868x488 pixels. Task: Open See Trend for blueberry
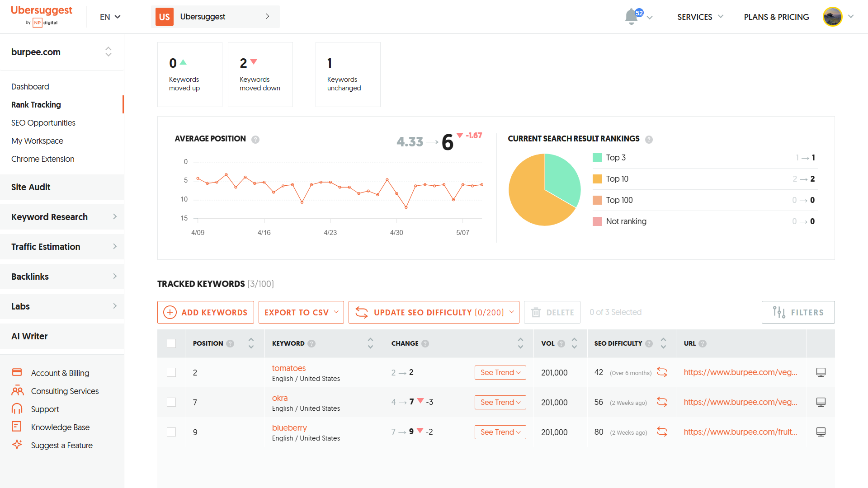point(500,432)
